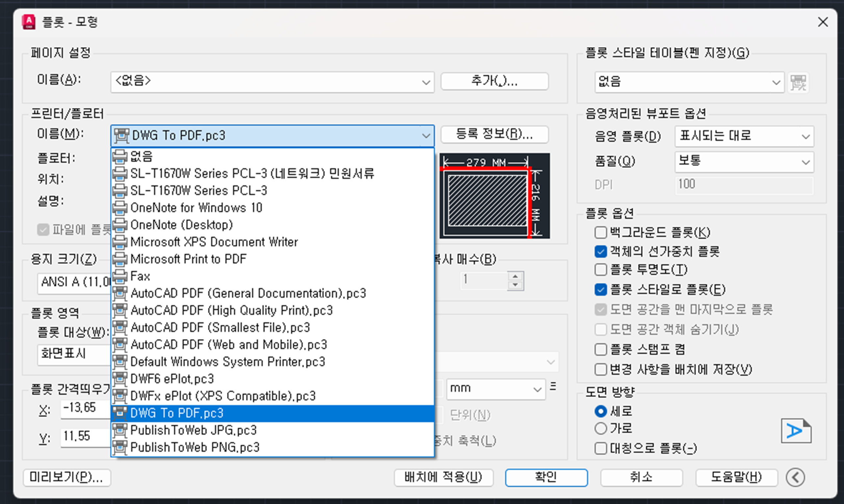Screen dimensions: 844x504
Task: Click the 미리보기 preview button
Action: pyautogui.click(x=66, y=477)
